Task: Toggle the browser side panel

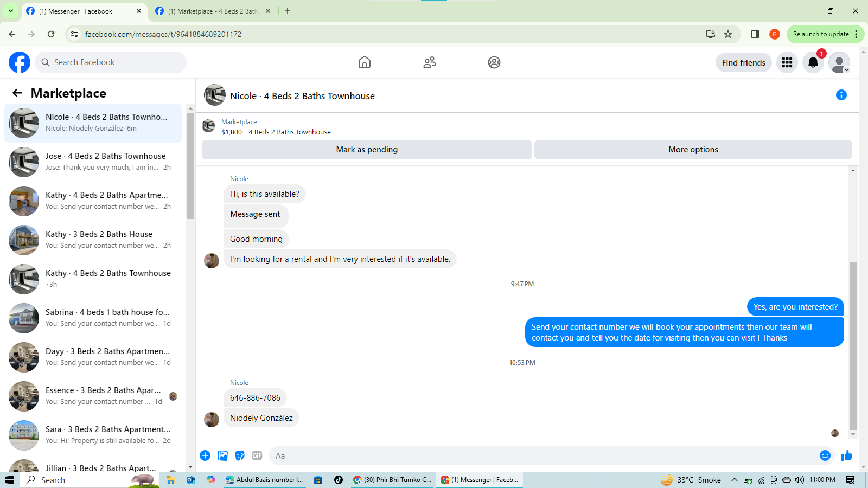Action: tap(755, 34)
